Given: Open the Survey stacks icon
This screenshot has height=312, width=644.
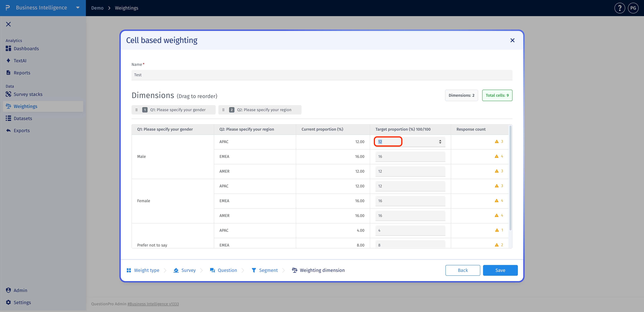Looking at the screenshot, I should 8,94.
